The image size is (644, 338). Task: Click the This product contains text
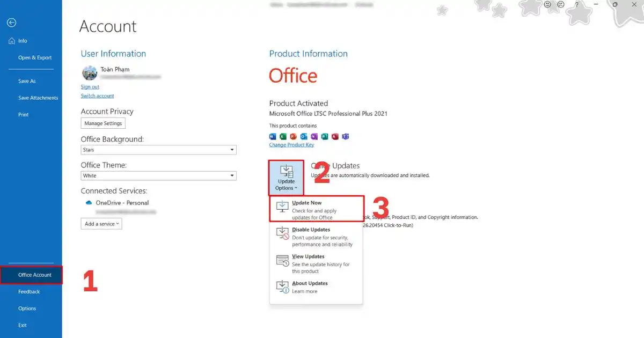(293, 126)
